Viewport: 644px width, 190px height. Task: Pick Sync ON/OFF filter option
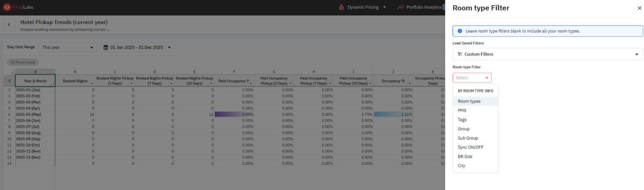(470, 147)
